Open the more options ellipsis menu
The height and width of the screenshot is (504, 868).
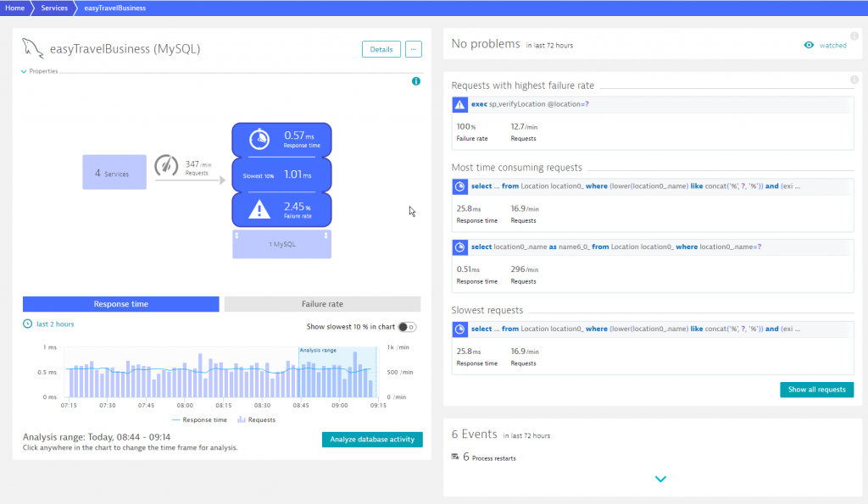point(413,49)
